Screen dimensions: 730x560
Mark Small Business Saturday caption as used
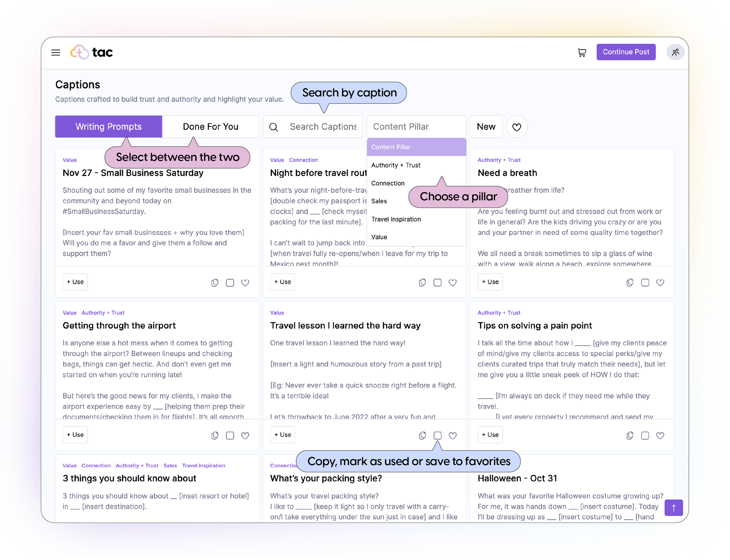[230, 283]
